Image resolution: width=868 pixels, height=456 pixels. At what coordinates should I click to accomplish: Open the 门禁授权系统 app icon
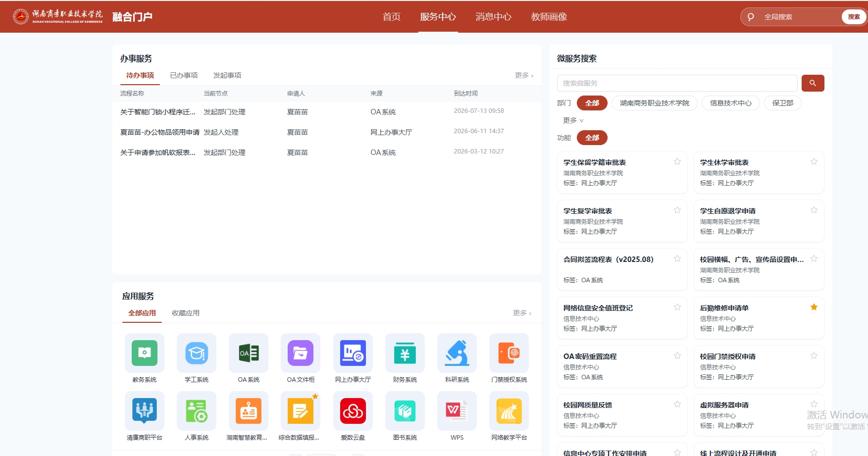509,353
